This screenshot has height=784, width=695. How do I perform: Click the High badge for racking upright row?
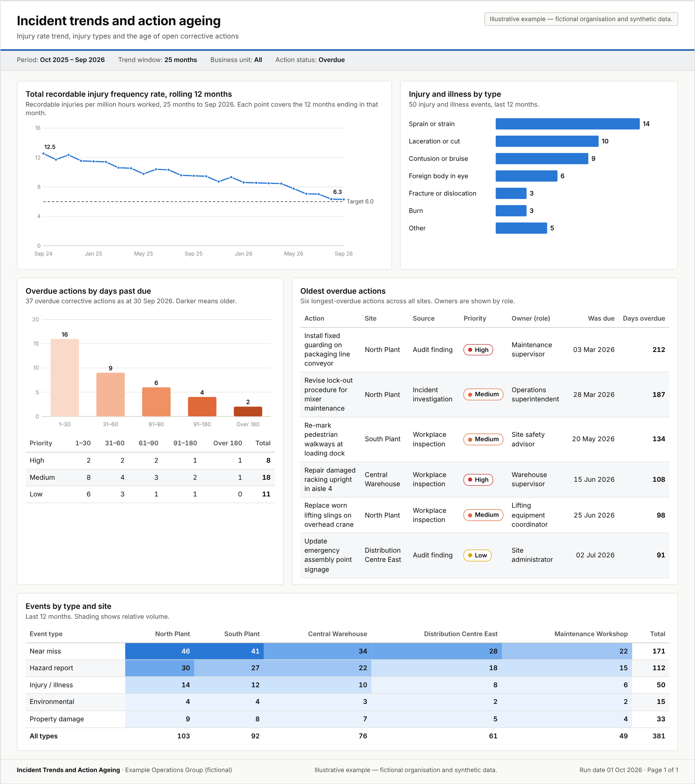(478, 479)
